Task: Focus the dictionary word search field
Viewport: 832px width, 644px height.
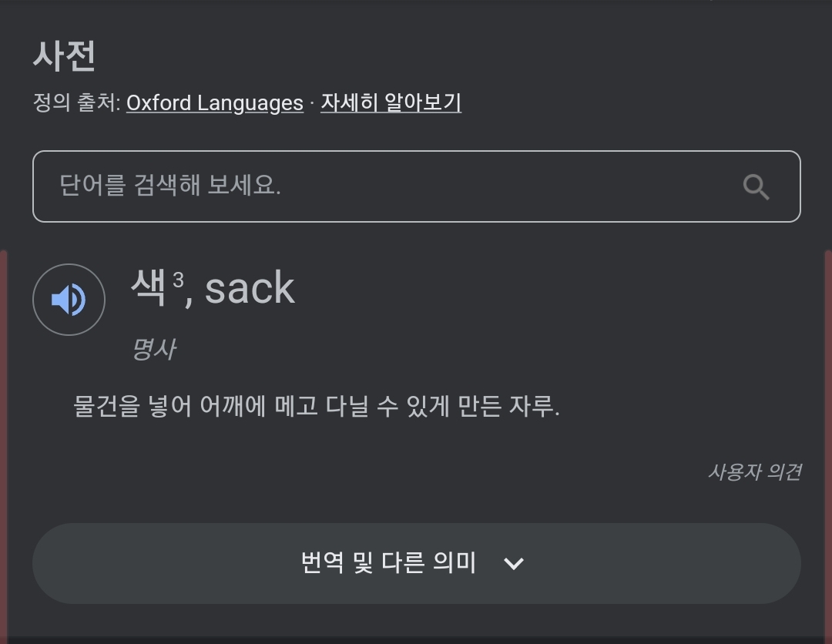Action: coord(385,186)
